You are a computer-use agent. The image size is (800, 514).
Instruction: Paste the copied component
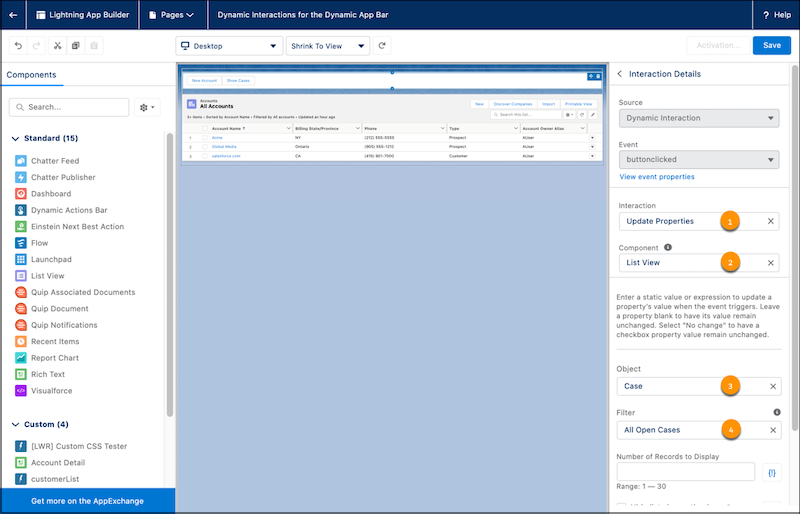coord(94,45)
